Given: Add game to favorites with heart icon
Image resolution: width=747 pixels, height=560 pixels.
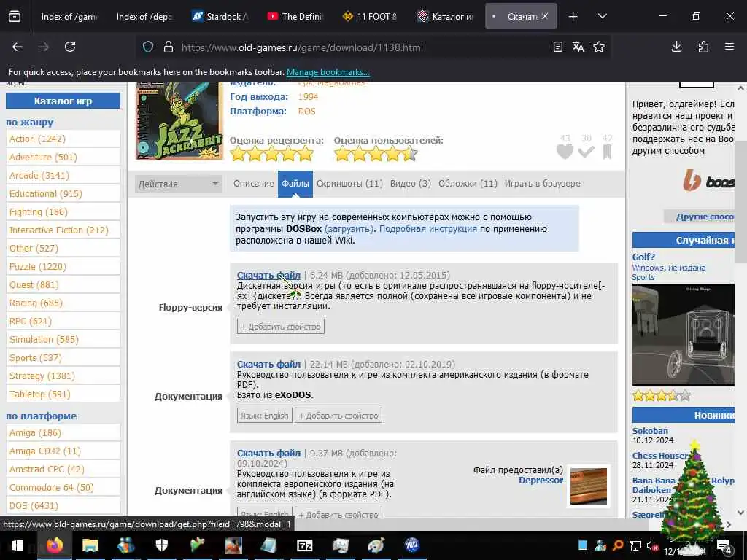Looking at the screenshot, I should (x=565, y=152).
